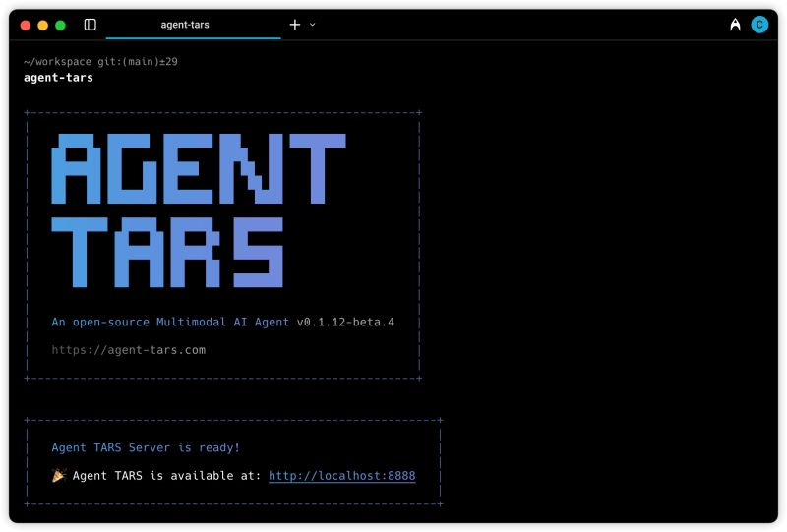Click the version v0.1.12-beta.4 text
787x532 pixels.
pos(345,322)
